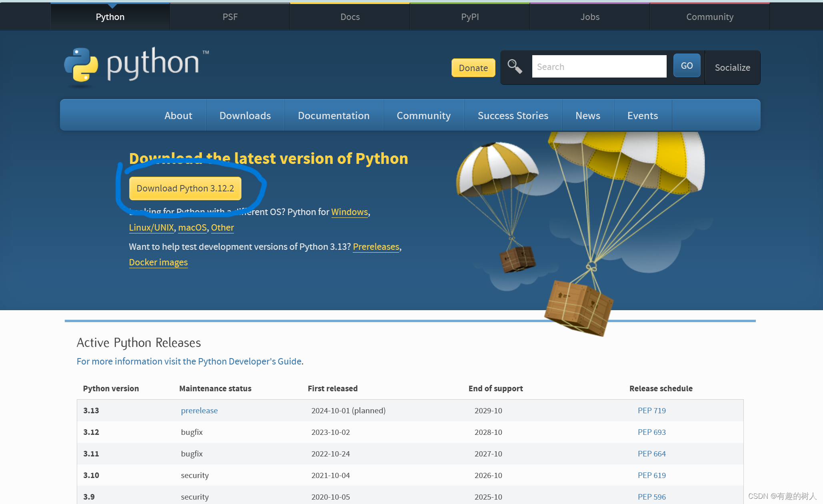Image resolution: width=823 pixels, height=504 pixels.
Task: Expand the Community navigation menu
Action: tap(424, 116)
